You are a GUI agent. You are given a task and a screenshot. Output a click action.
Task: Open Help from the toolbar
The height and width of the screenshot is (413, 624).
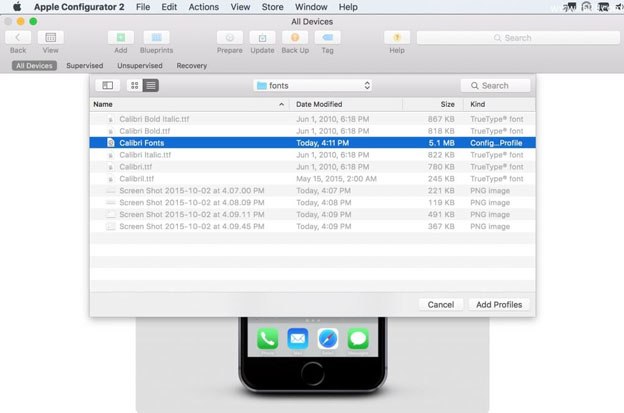397,37
